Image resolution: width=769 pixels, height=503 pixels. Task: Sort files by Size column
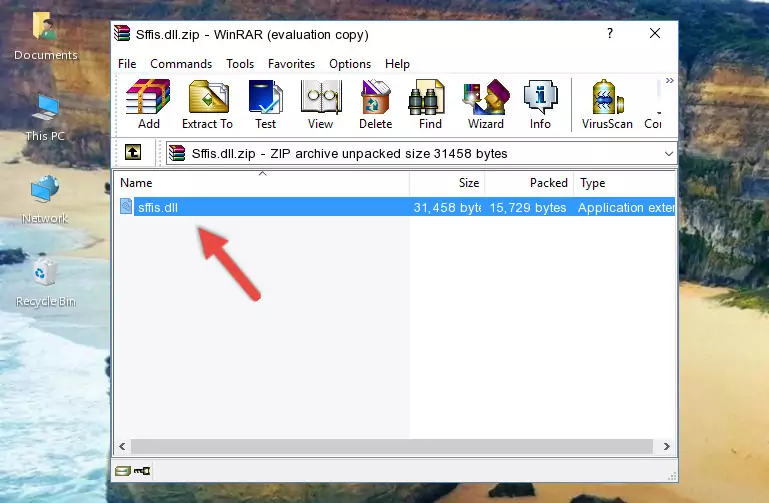coord(447,183)
